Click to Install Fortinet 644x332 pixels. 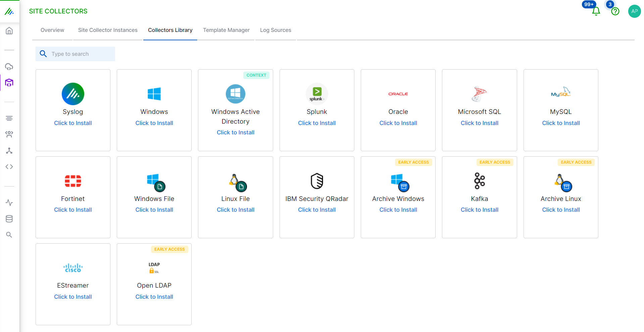(x=73, y=210)
